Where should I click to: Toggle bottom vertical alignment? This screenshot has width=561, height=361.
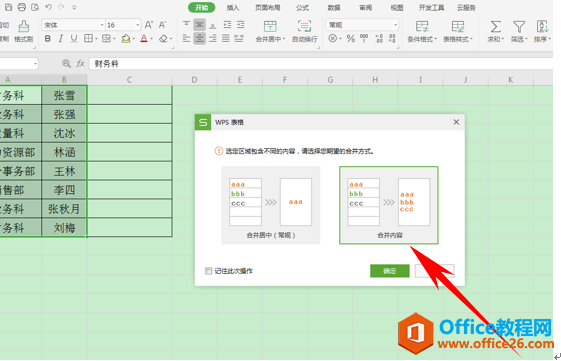click(213, 25)
